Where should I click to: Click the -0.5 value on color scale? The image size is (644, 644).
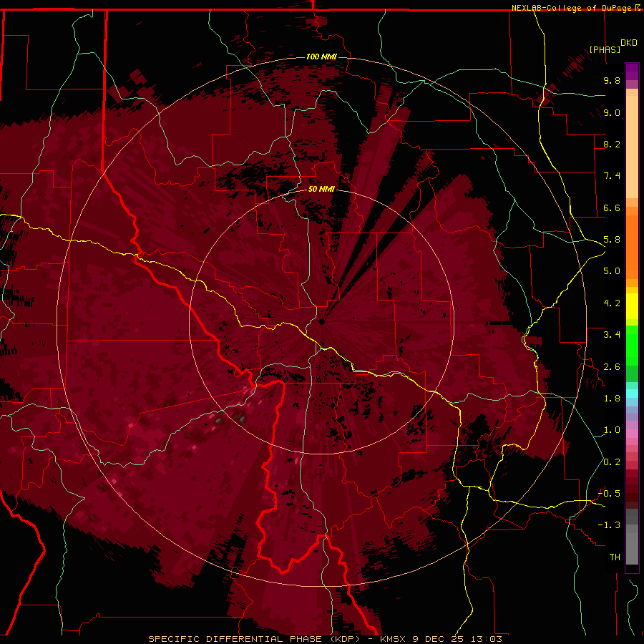click(609, 494)
